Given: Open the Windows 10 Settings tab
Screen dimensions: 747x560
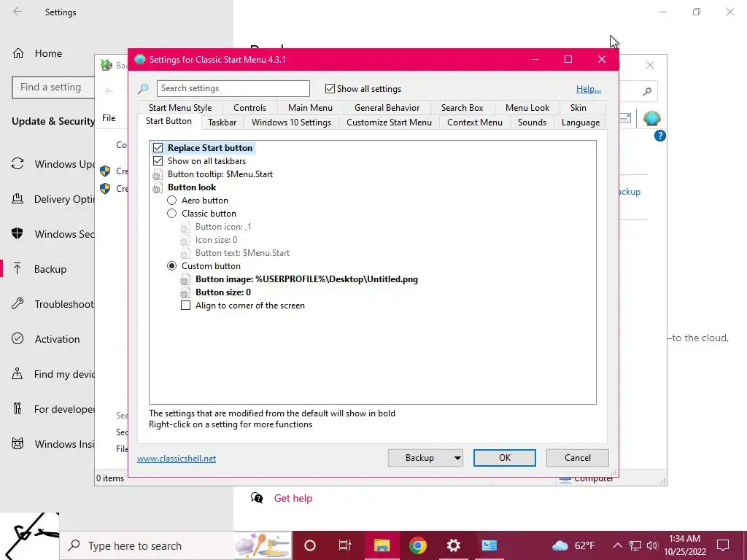Looking at the screenshot, I should (x=291, y=122).
